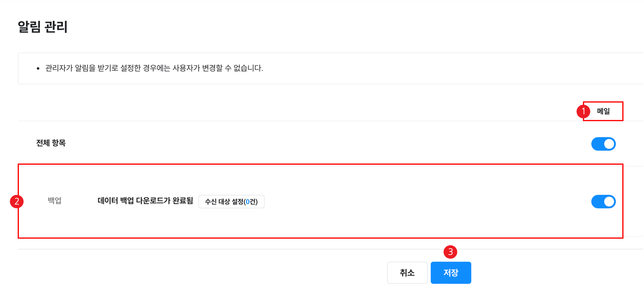Click the 전체 항목 row label
The image size is (644, 300).
51,143
